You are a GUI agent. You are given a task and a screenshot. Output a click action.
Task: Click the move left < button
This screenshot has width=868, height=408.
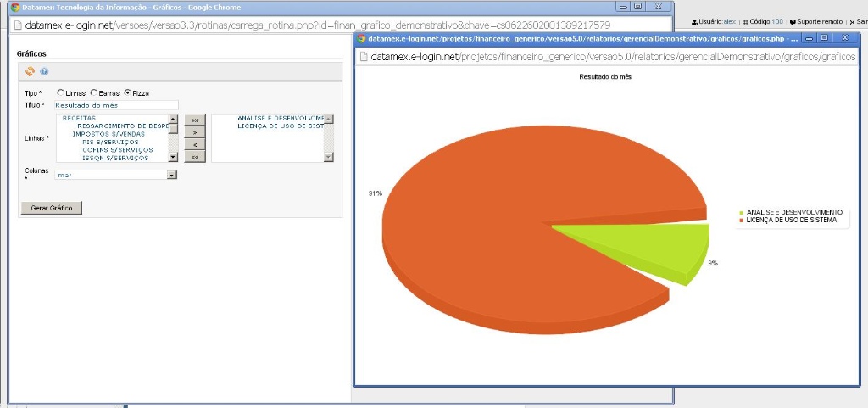(194, 144)
